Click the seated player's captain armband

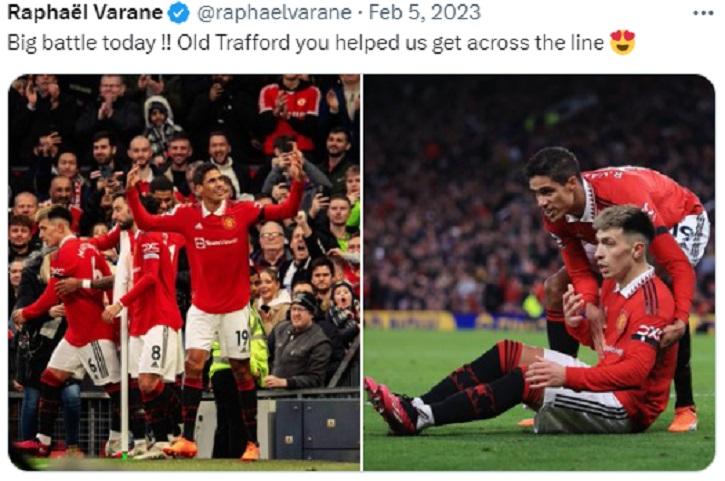point(648,334)
